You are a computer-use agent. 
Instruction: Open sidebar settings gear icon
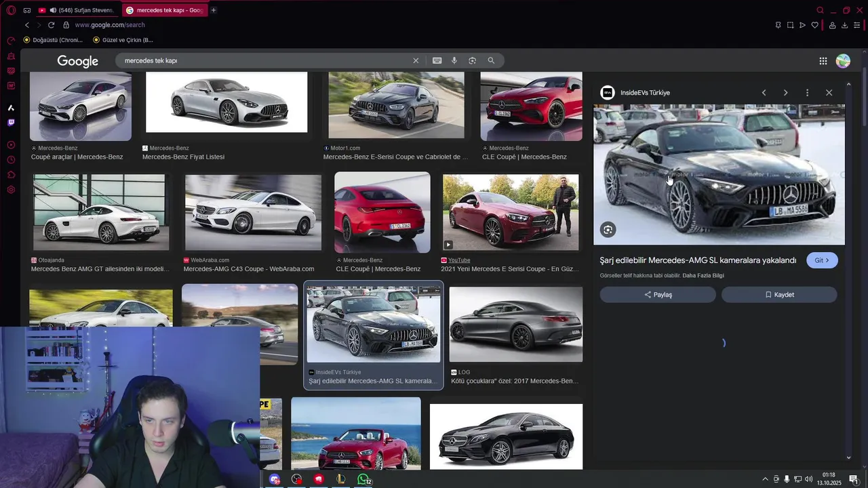pos(11,190)
